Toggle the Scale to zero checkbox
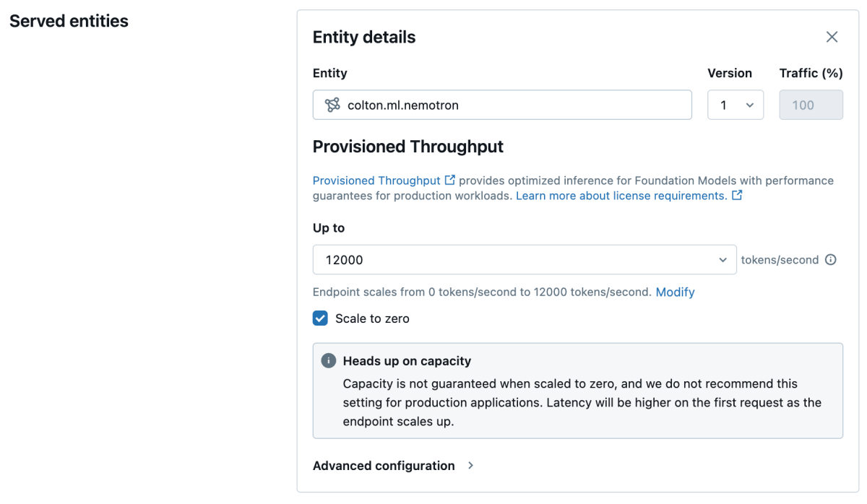The height and width of the screenshot is (504, 867). (x=320, y=318)
